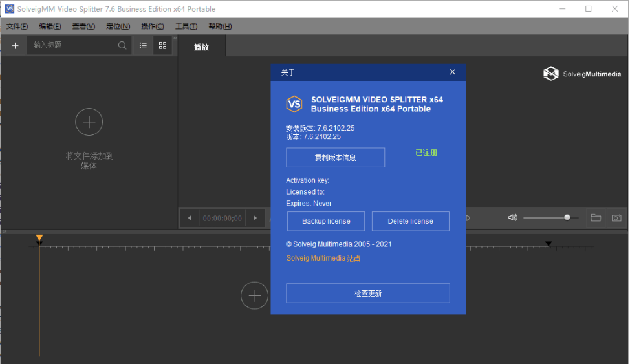630x364 pixels.
Task: Open the output folder icon
Action: pos(596,218)
